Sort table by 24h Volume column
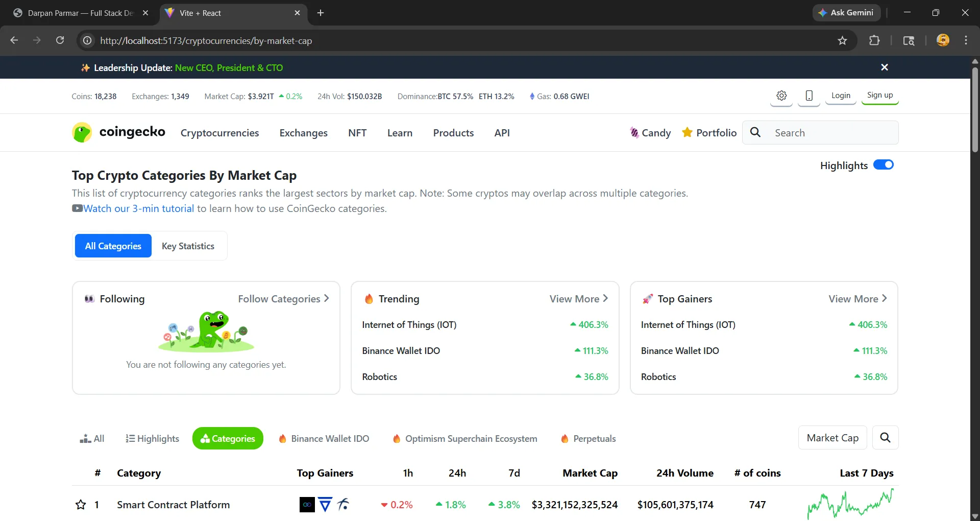This screenshot has width=980, height=521. pos(685,473)
